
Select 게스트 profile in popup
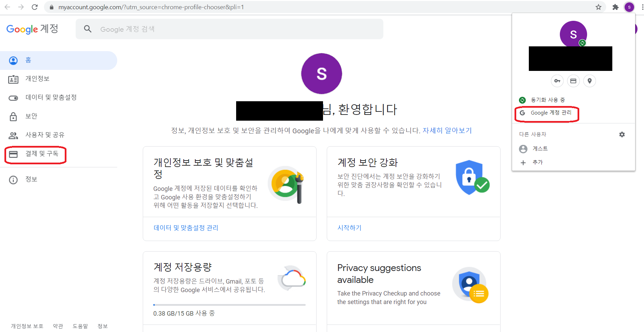(573, 149)
